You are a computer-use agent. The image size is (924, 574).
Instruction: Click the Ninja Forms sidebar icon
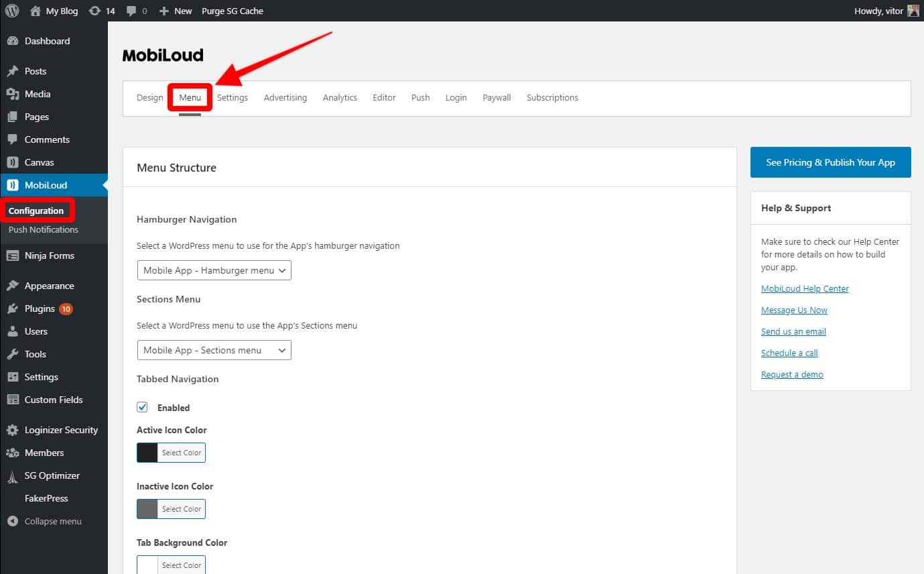click(12, 255)
